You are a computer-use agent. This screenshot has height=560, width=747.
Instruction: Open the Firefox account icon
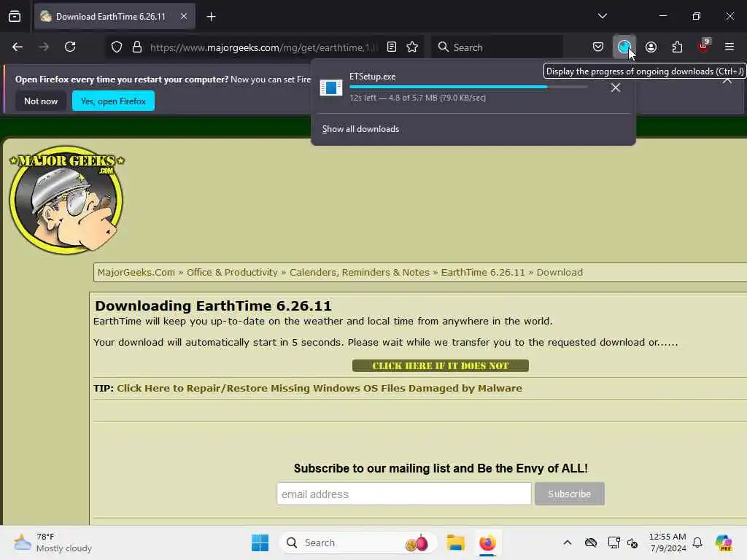click(651, 47)
